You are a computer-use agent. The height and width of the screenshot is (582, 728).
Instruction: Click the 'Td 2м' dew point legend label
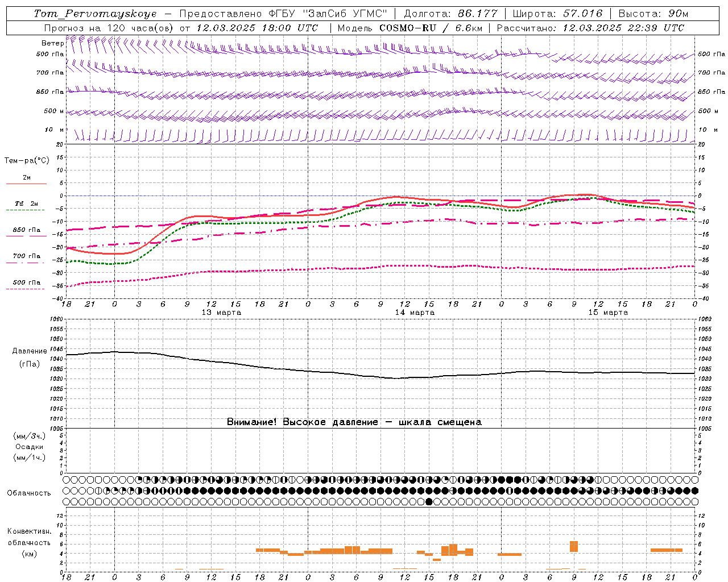click(27, 203)
